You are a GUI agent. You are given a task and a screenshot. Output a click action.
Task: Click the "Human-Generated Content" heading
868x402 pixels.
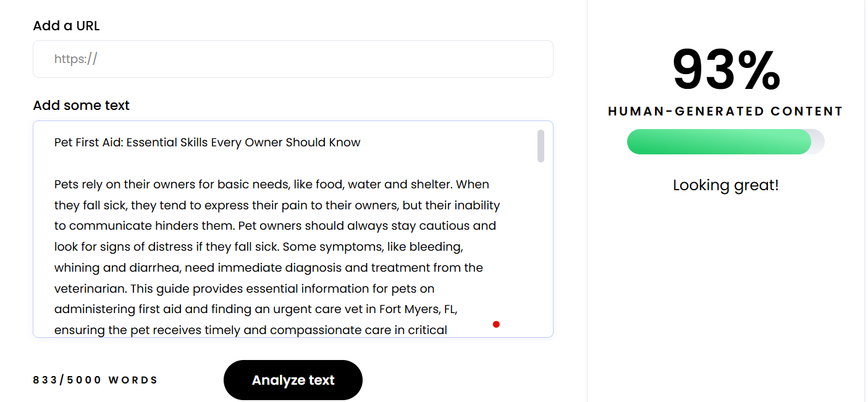click(x=725, y=112)
